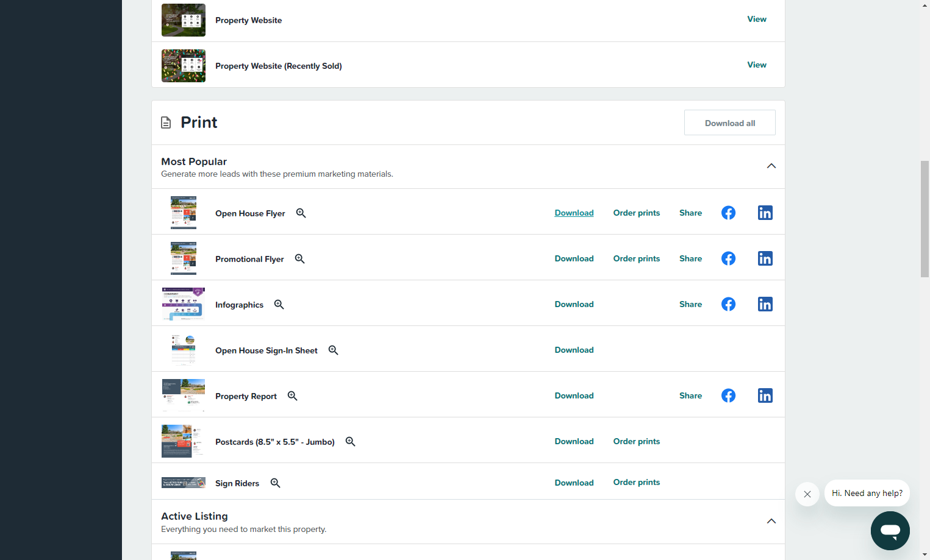Collapse the Most Popular section
The height and width of the screenshot is (560, 930).
(771, 166)
